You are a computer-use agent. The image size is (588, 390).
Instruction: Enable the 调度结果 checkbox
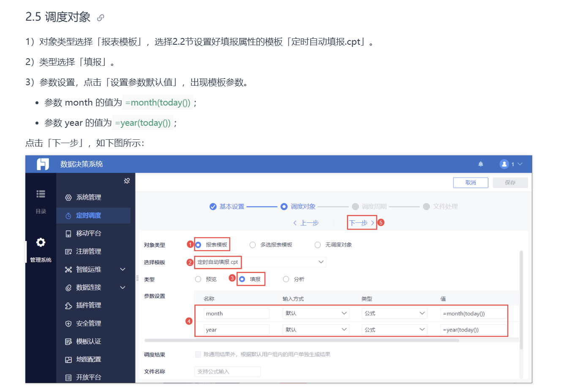pos(198,355)
